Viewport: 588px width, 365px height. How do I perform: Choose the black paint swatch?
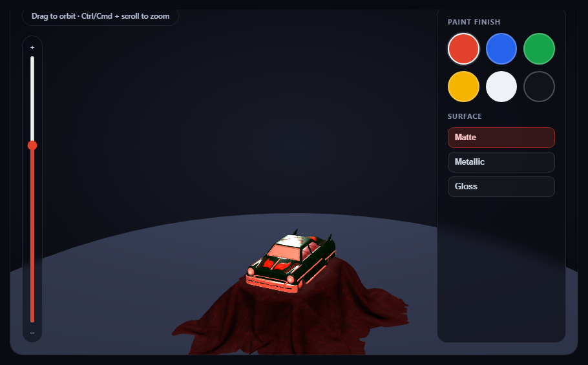(x=540, y=87)
